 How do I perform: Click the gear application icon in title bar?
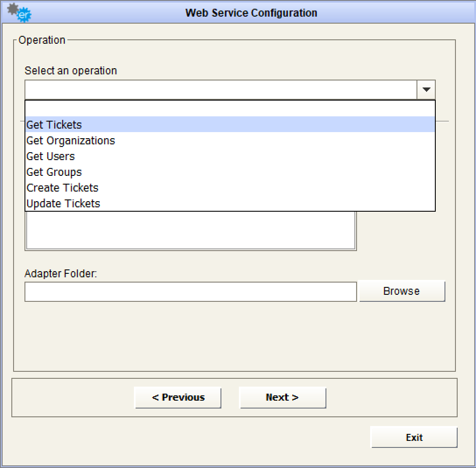click(x=20, y=12)
